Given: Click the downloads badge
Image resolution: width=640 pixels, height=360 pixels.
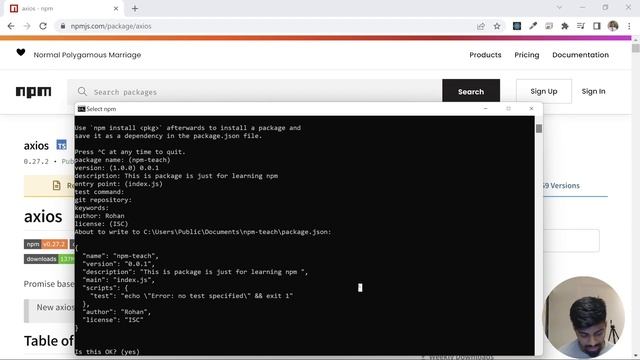Looking at the screenshot, I should coord(49,259).
